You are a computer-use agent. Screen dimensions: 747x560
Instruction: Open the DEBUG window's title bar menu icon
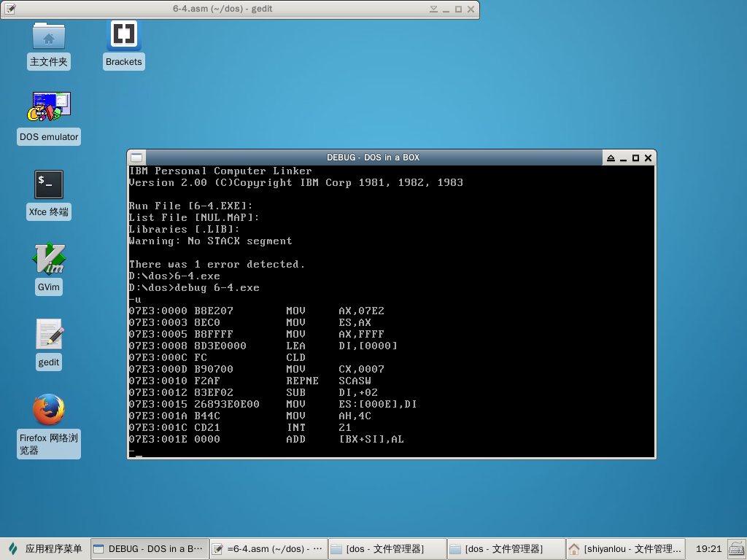(136, 158)
